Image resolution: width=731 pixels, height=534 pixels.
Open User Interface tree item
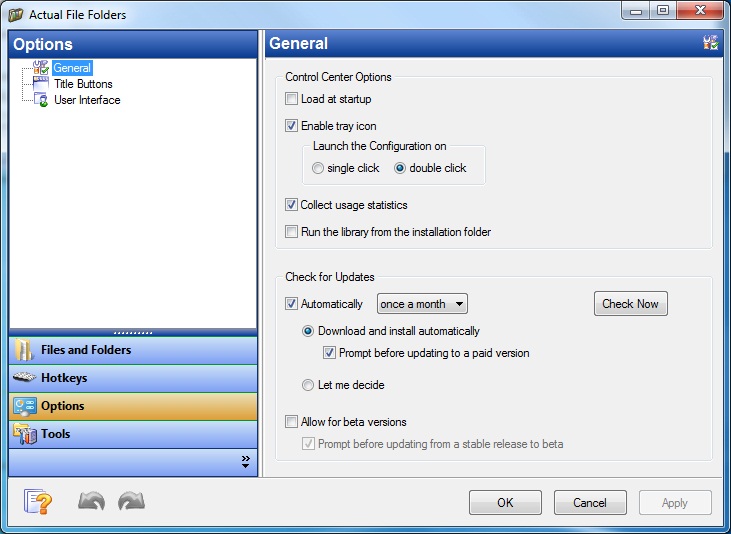coord(87,100)
